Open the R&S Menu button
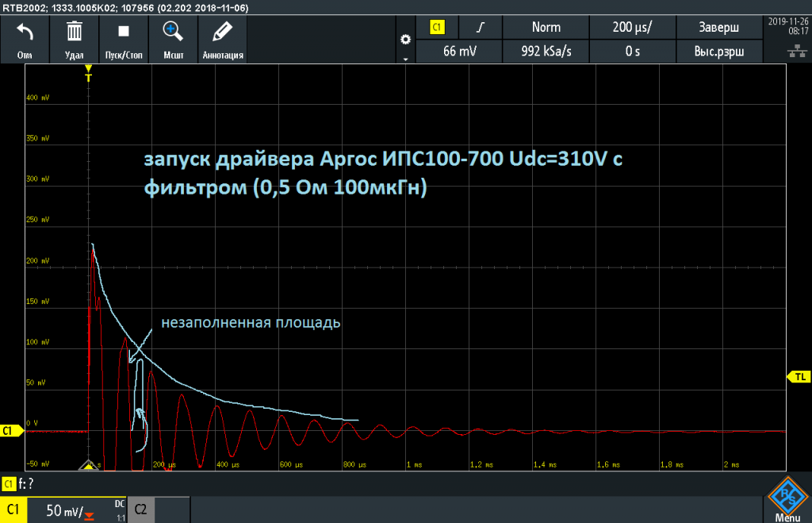Screen dimensions: 812x523 click(x=787, y=500)
